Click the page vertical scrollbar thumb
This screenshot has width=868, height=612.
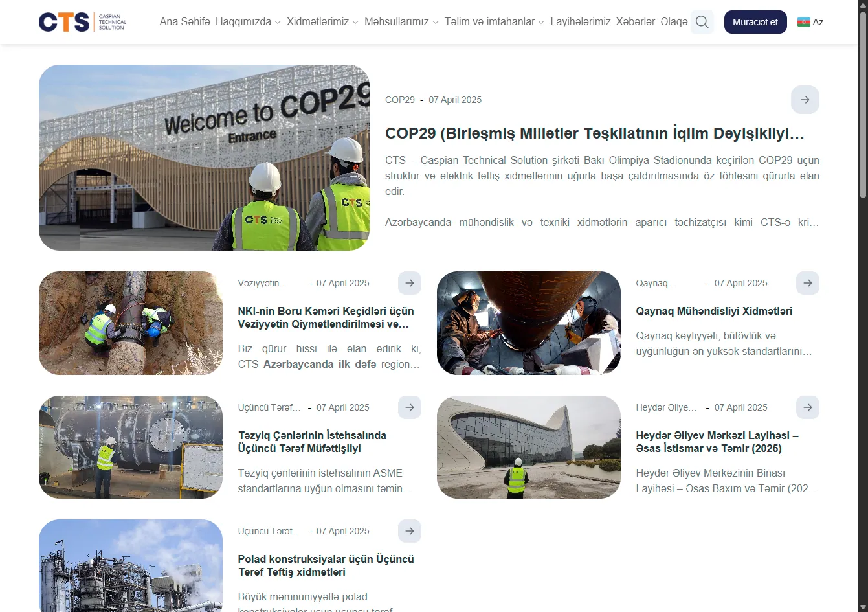863,104
